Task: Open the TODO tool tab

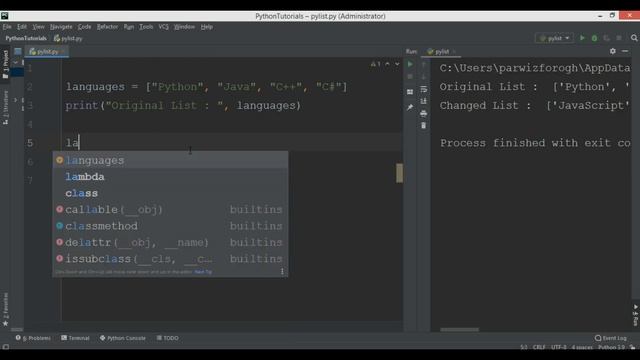Action: point(168,338)
